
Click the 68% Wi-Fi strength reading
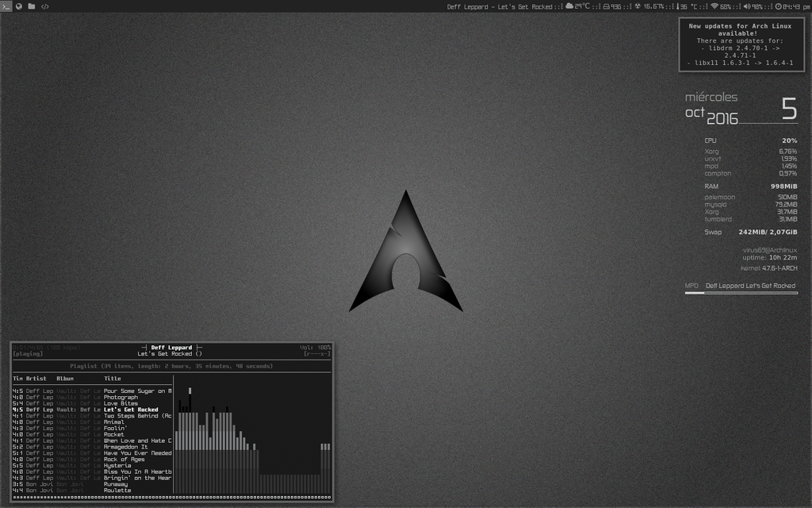(x=726, y=6)
